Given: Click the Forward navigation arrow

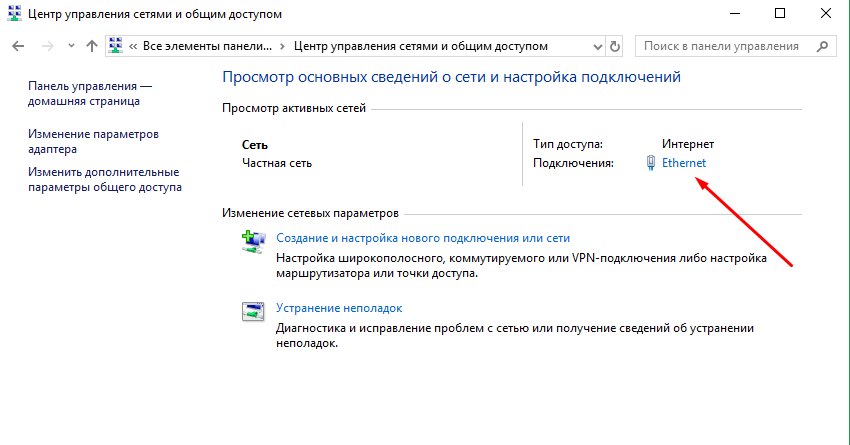Looking at the screenshot, I should (48, 46).
